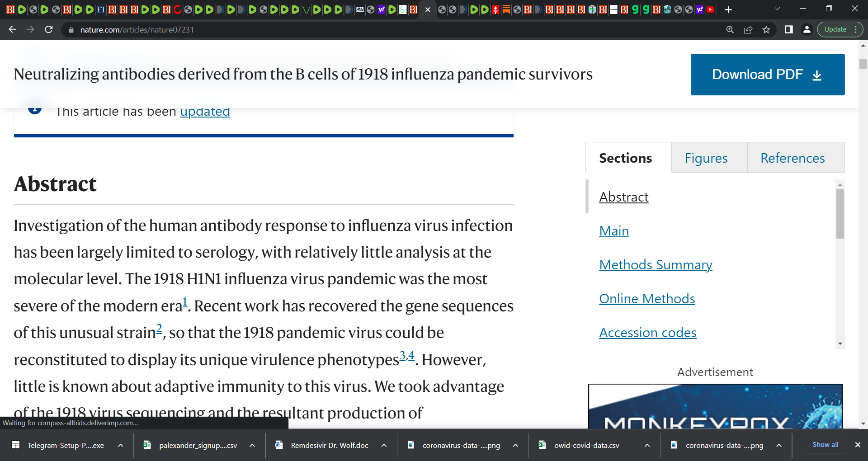The height and width of the screenshot is (461, 868).
Task: Open a new tab with the plus icon
Action: [728, 9]
